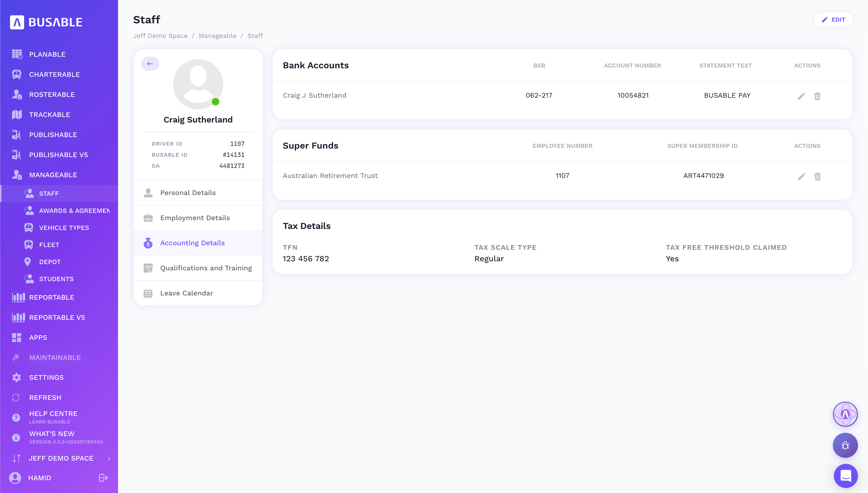This screenshot has height=493, width=868.
Task: Open Settings in sidebar
Action: point(59,378)
